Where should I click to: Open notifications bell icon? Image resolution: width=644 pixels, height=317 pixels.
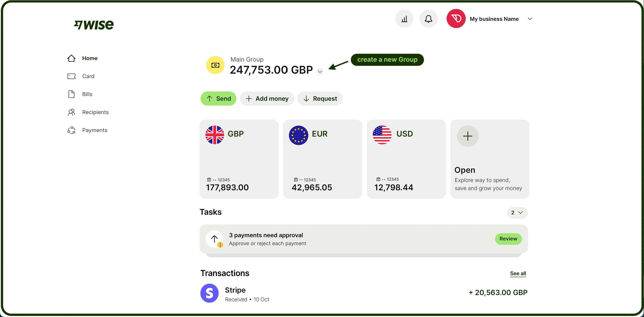[428, 19]
